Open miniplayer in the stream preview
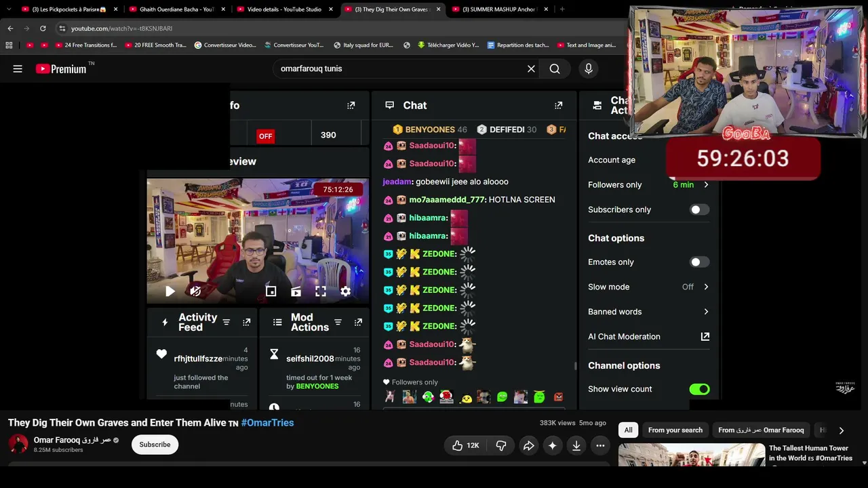This screenshot has width=868, height=488. 271,291
